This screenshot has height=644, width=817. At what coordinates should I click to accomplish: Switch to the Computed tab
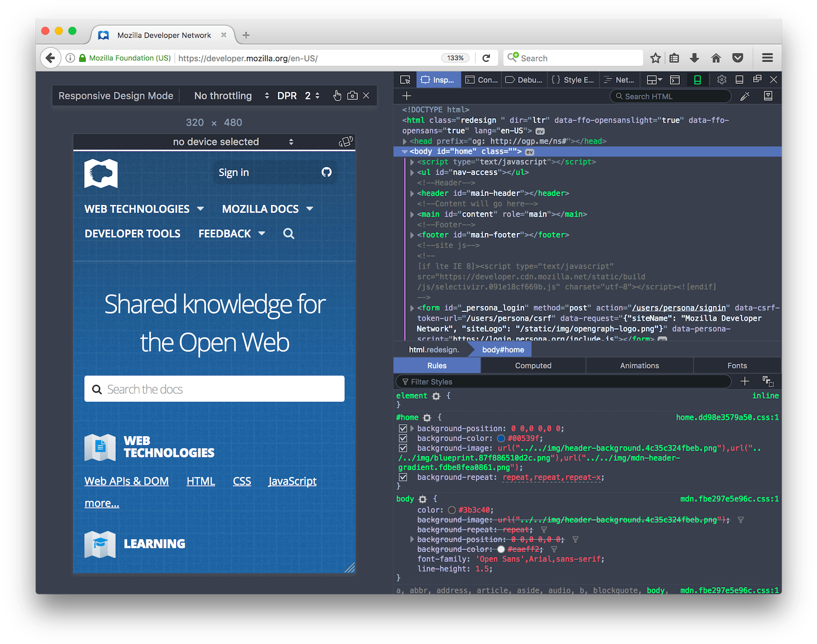pos(533,366)
